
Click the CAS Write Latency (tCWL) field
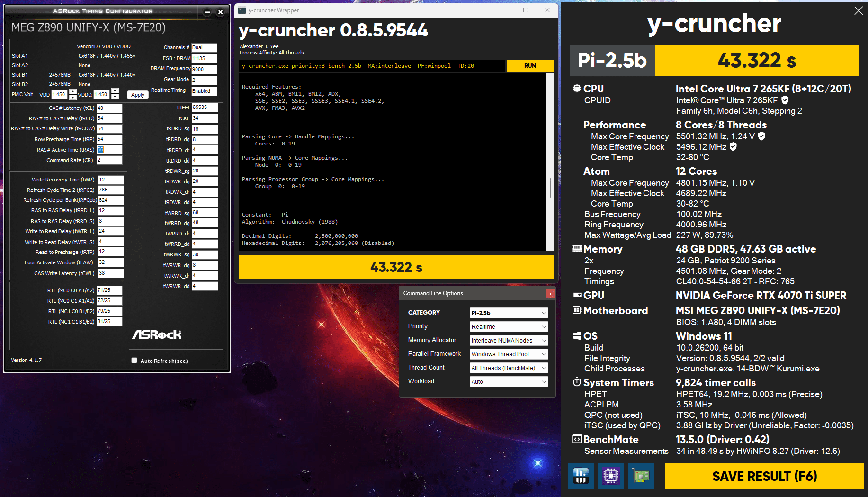pos(110,273)
